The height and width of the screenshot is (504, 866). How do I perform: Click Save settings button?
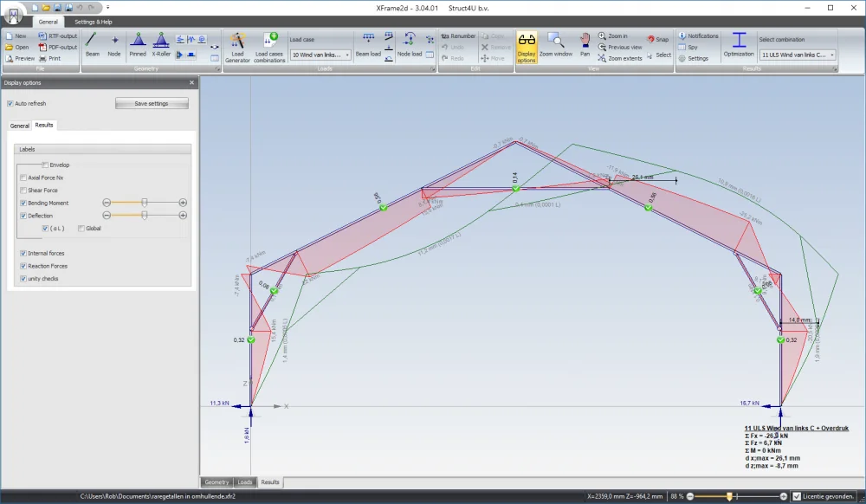tap(152, 103)
